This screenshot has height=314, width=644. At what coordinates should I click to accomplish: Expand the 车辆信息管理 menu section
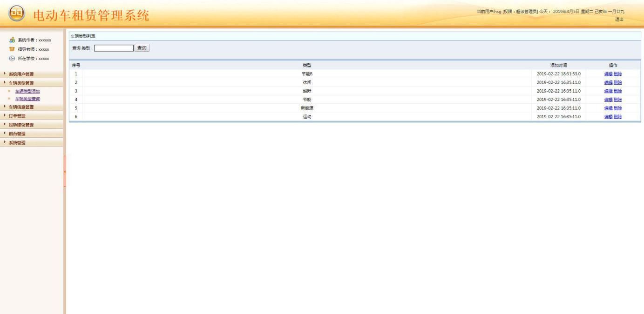[x=32, y=107]
